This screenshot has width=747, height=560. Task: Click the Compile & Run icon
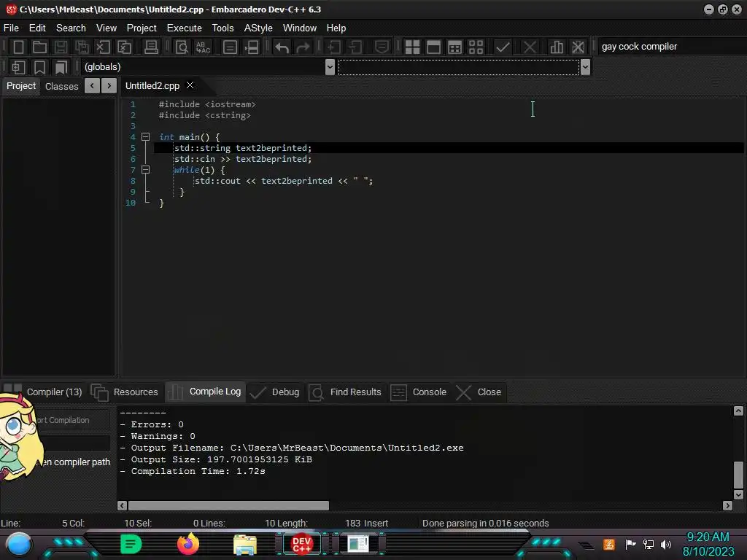(x=455, y=47)
